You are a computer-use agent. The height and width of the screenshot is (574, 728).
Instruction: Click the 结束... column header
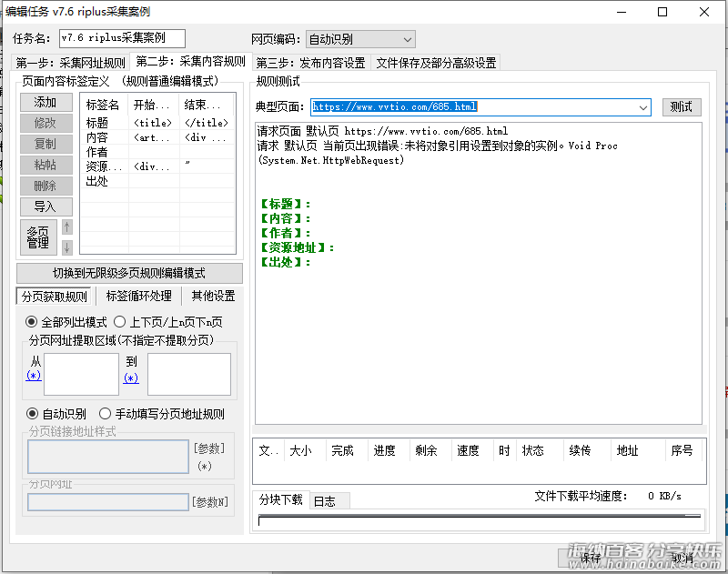click(x=207, y=105)
